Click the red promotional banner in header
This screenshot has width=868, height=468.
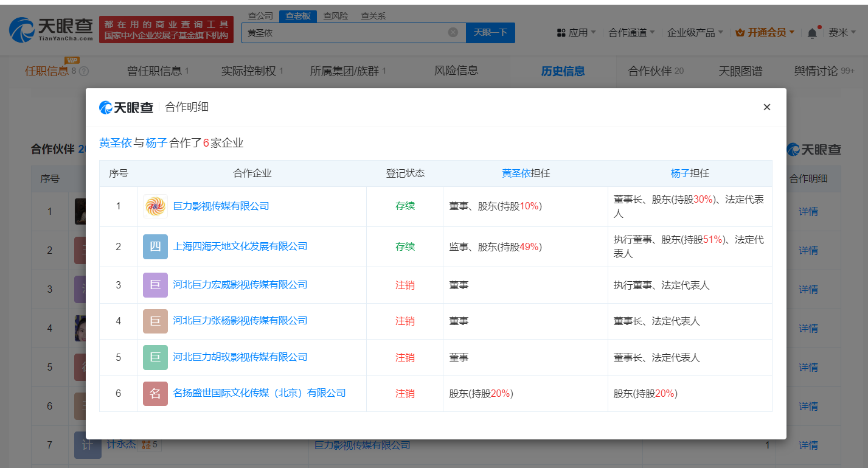166,30
